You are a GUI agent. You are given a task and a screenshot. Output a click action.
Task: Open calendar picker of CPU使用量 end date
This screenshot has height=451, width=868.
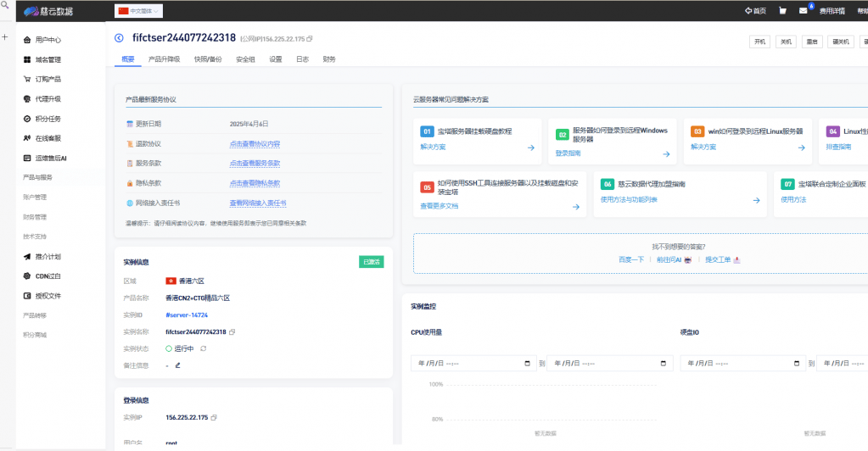tap(664, 364)
